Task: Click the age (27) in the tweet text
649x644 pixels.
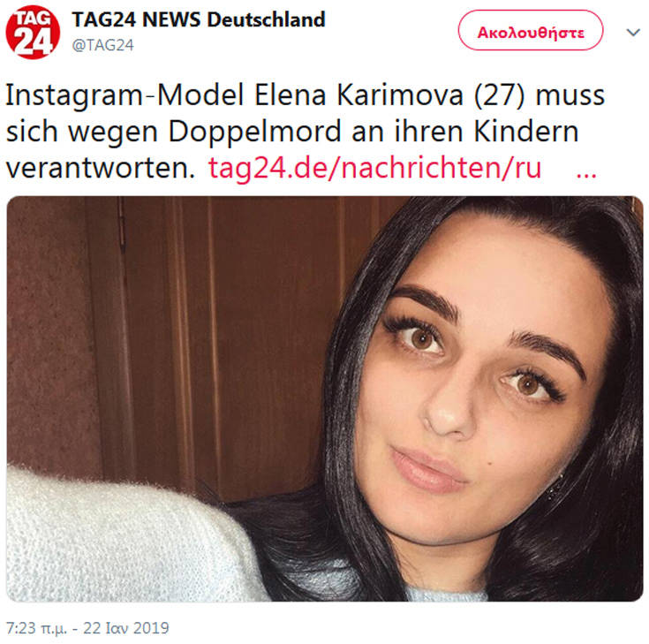Action: click(499, 96)
